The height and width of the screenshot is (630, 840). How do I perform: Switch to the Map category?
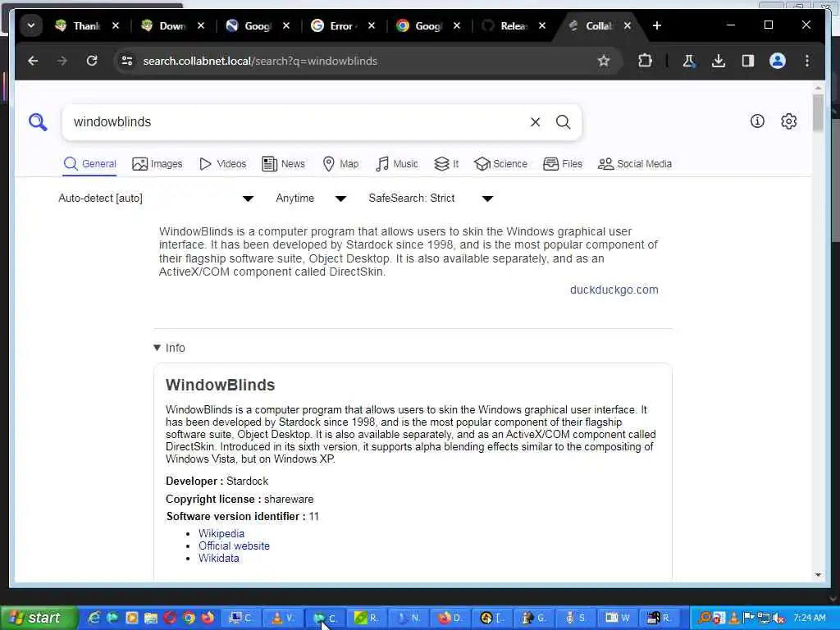click(340, 164)
